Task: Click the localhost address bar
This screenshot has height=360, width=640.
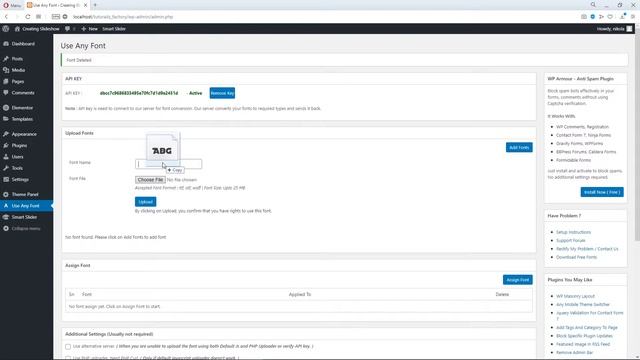Action: 122,17
